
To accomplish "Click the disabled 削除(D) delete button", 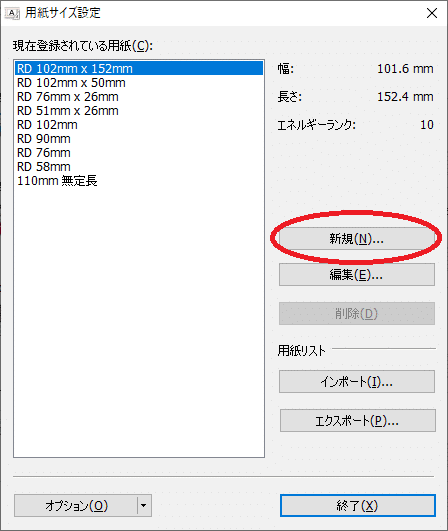I will click(x=357, y=314).
